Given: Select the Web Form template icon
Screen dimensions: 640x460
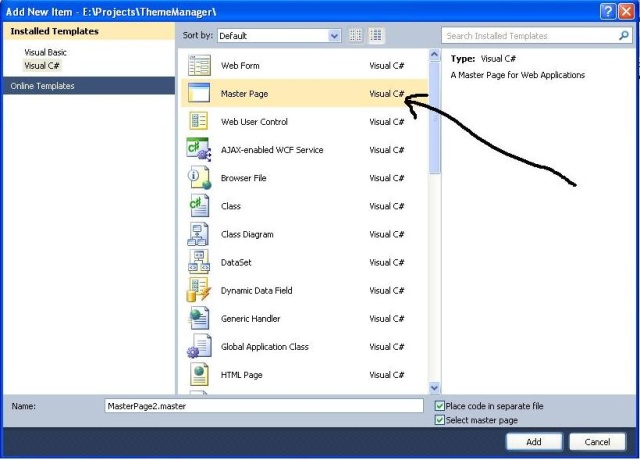Looking at the screenshot, I should (x=199, y=65).
